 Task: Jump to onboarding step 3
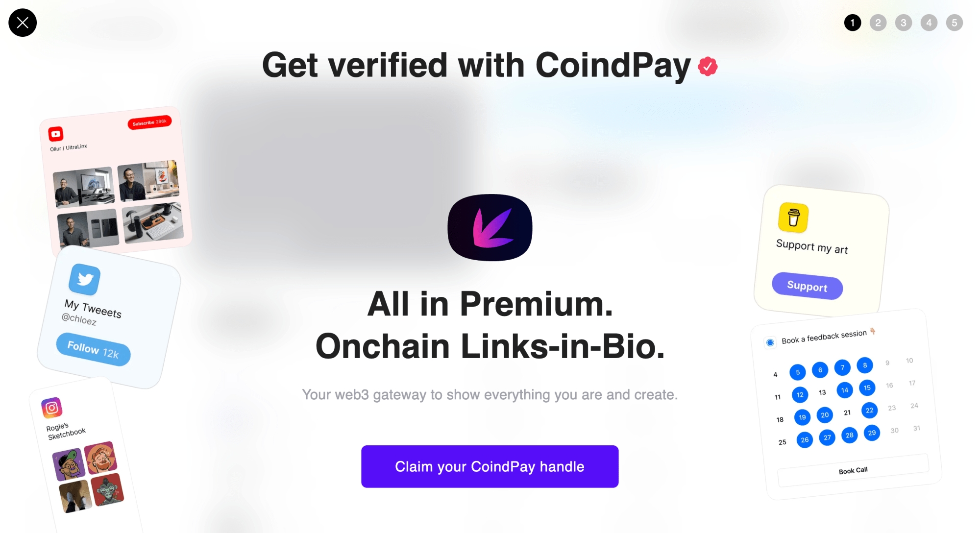point(903,23)
